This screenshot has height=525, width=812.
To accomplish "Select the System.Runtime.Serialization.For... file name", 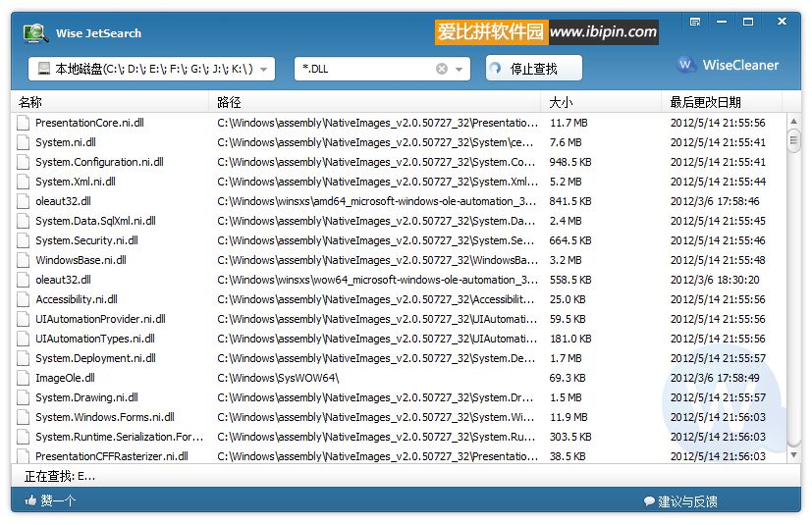I will (120, 437).
